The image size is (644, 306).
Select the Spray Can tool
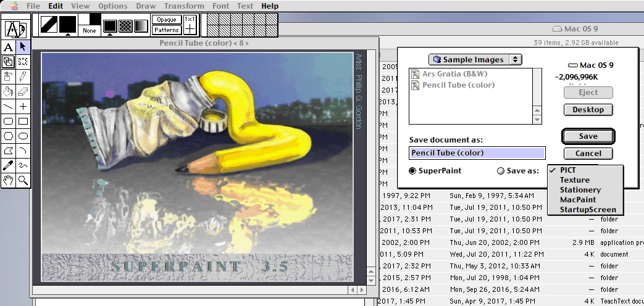pyautogui.click(x=8, y=76)
